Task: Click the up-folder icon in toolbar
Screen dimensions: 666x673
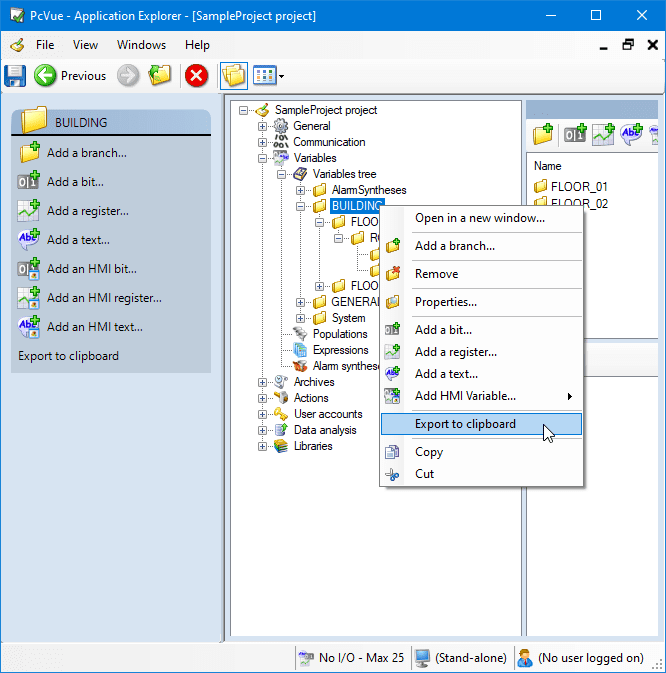Action: (160, 75)
